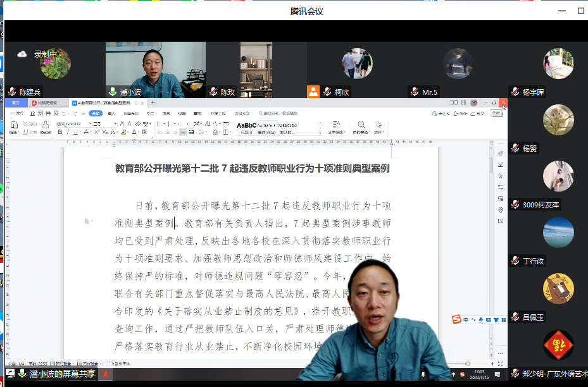
Task: Toggle bold formatting in WPS toolbar
Action: 60,132
